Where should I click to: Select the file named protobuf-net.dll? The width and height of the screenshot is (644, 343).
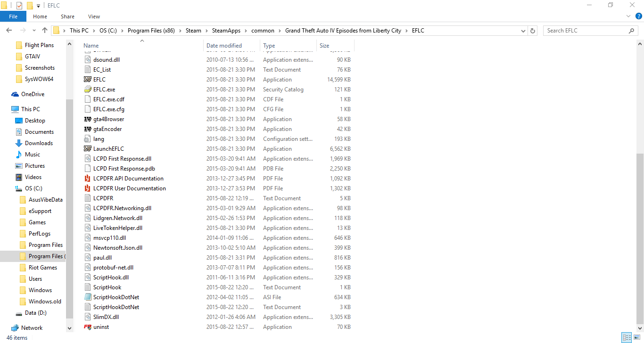coord(113,268)
